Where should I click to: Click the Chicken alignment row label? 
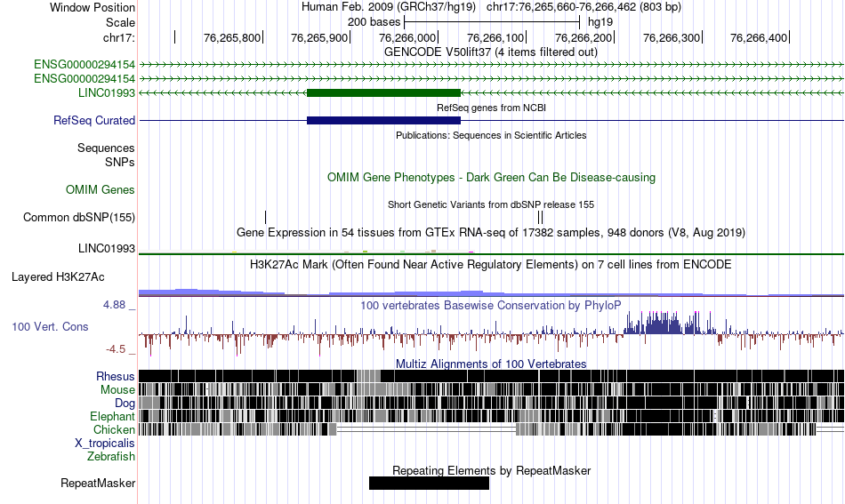(x=114, y=429)
